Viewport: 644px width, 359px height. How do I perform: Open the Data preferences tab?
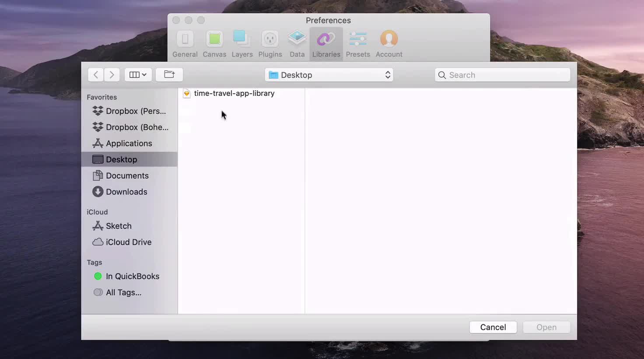(297, 44)
